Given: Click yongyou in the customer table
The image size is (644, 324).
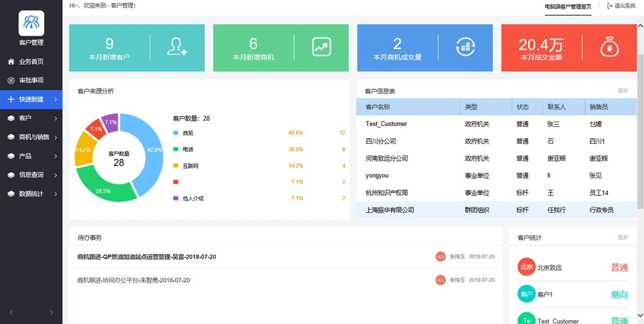Looking at the screenshot, I should (377, 175).
